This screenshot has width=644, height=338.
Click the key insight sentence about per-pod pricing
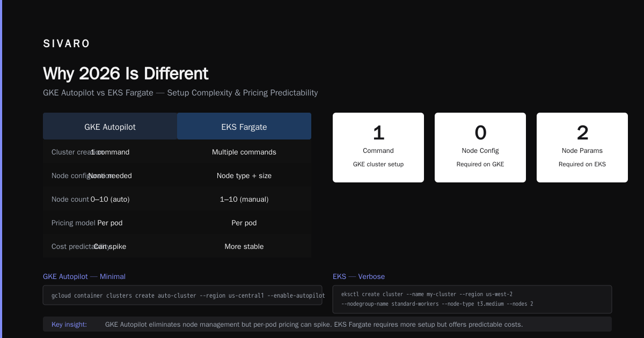pos(314,325)
